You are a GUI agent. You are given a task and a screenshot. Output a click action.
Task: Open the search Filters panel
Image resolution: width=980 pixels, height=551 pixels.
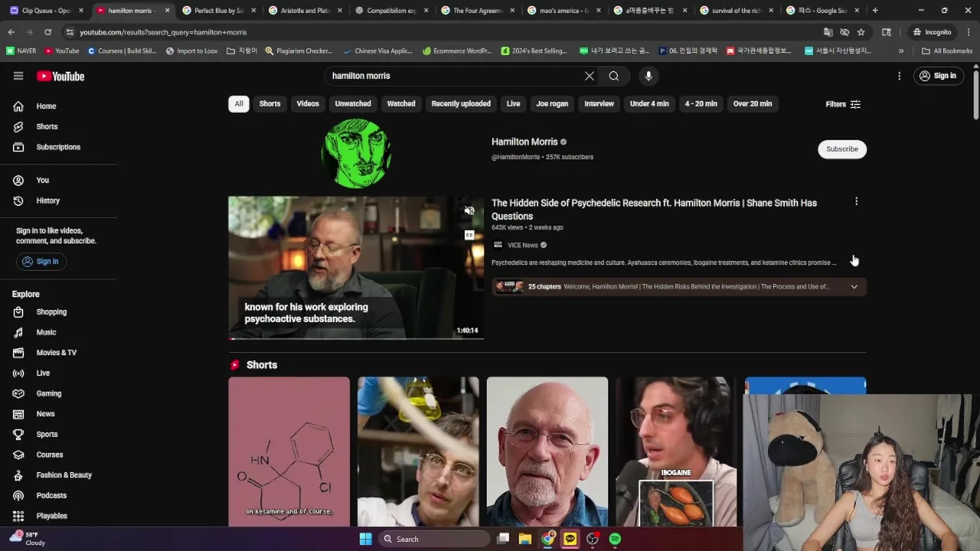[x=843, y=104]
